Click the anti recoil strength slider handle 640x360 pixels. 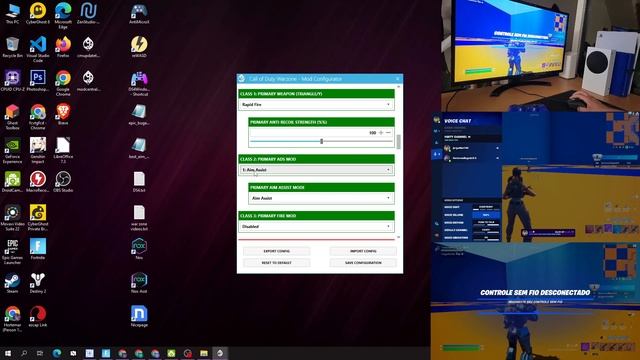pyautogui.click(x=322, y=141)
